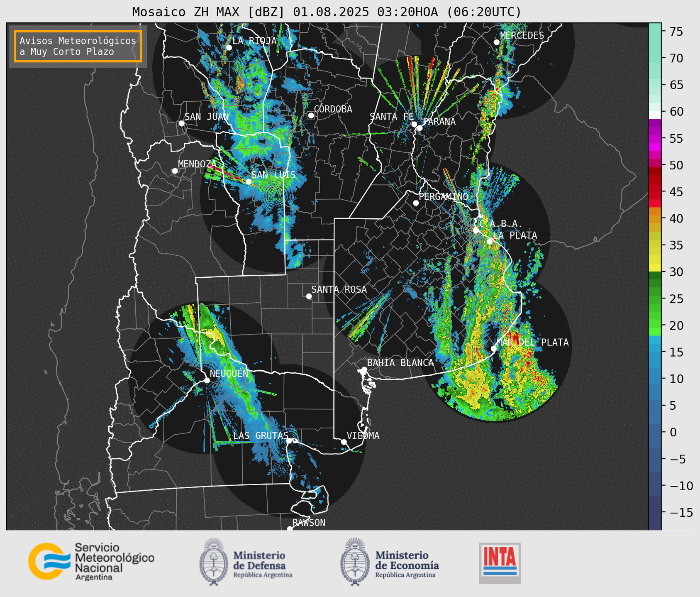
Task: Click the blue 5 dBZ color on scale
Action: point(655,406)
